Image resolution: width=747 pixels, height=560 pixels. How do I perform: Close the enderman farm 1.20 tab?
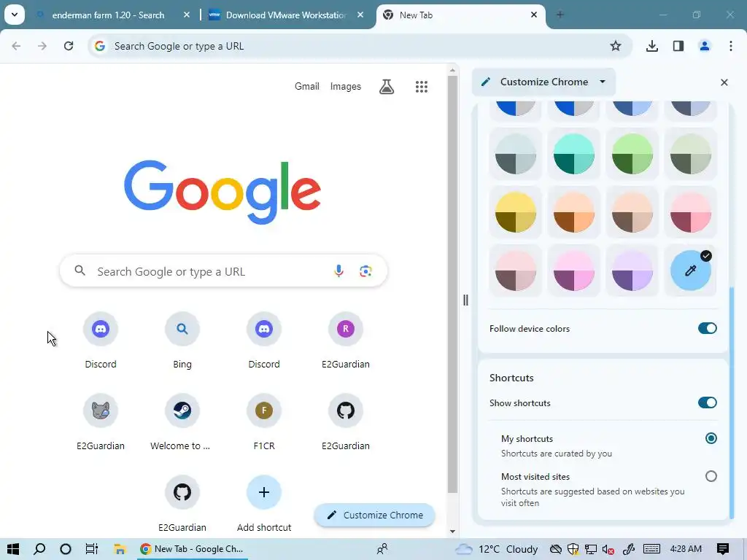click(x=187, y=15)
